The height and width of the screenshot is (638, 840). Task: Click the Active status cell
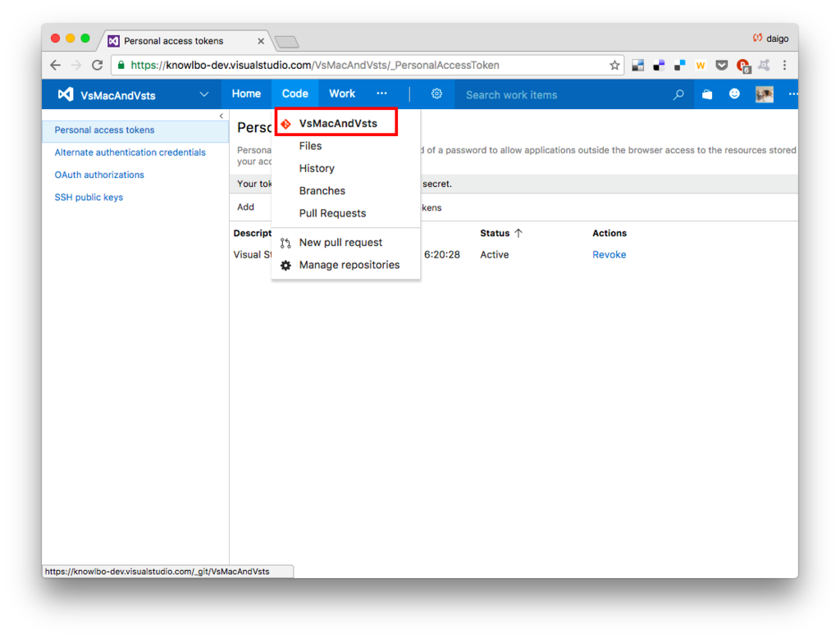coord(494,254)
